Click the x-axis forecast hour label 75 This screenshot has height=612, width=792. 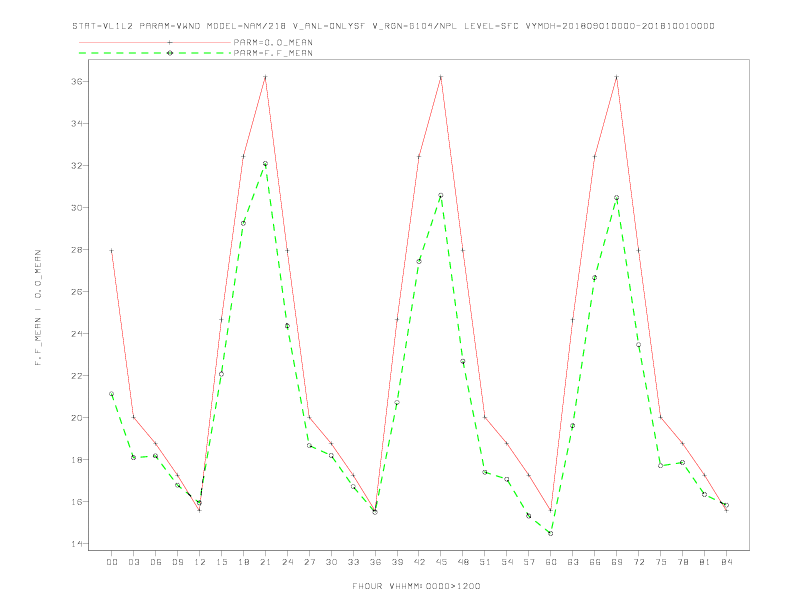point(661,562)
